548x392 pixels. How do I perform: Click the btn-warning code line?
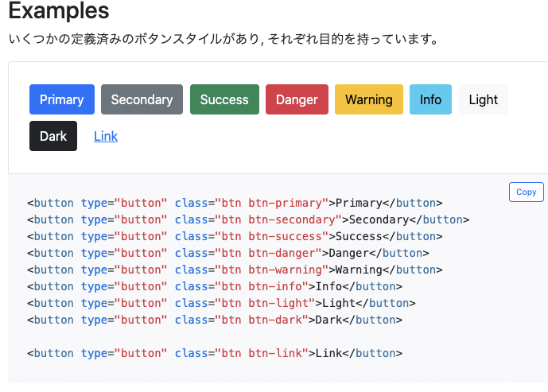[x=235, y=270]
